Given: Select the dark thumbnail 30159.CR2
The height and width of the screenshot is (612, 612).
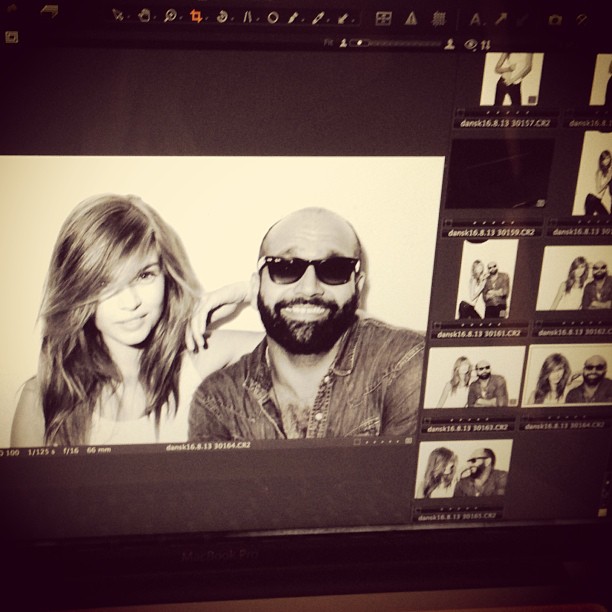Looking at the screenshot, I should coord(499,174).
